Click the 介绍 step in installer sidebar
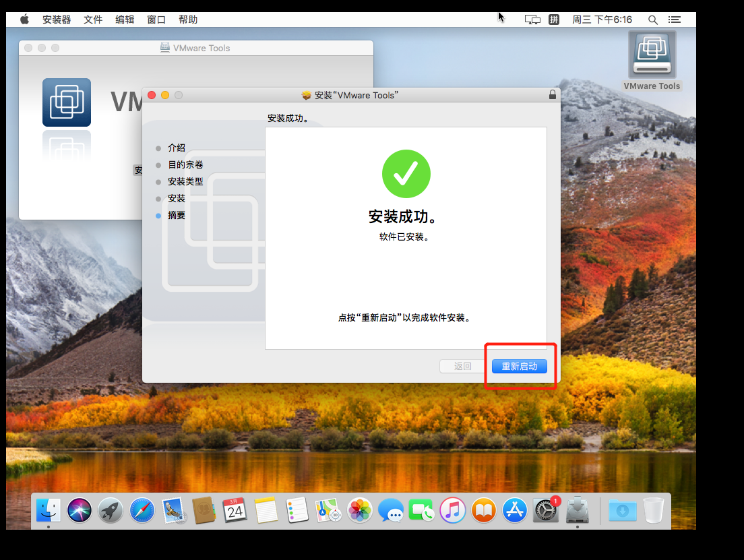 click(176, 148)
